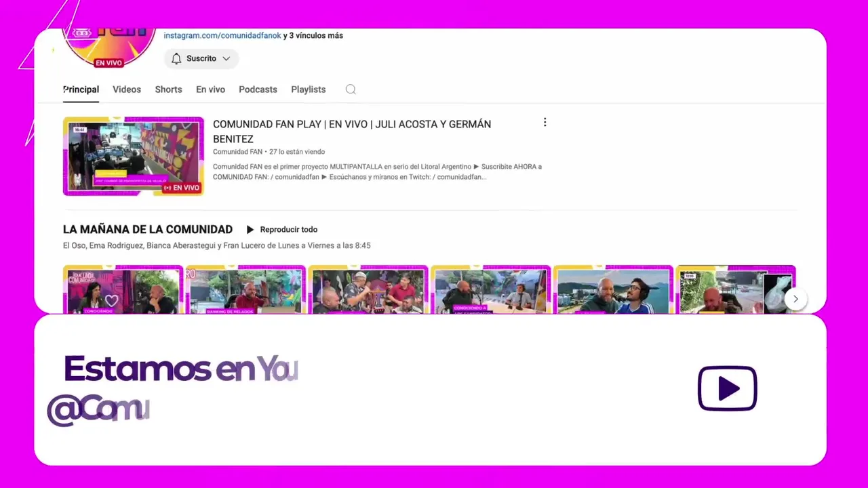The image size is (868, 488).
Task: Open the Suscrito notifications dropdown
Action: point(201,58)
